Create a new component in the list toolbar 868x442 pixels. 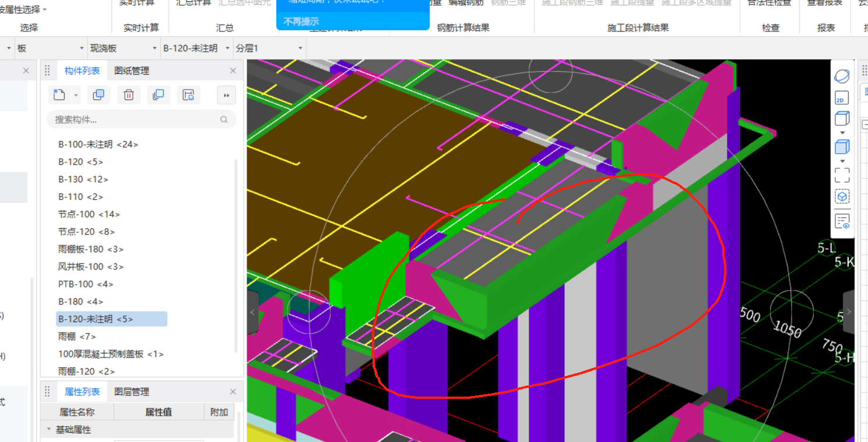(x=59, y=95)
